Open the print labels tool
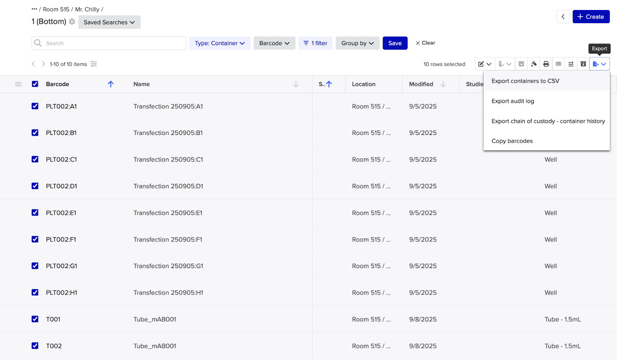Screen dimensions: 617x364 (x=546, y=64)
